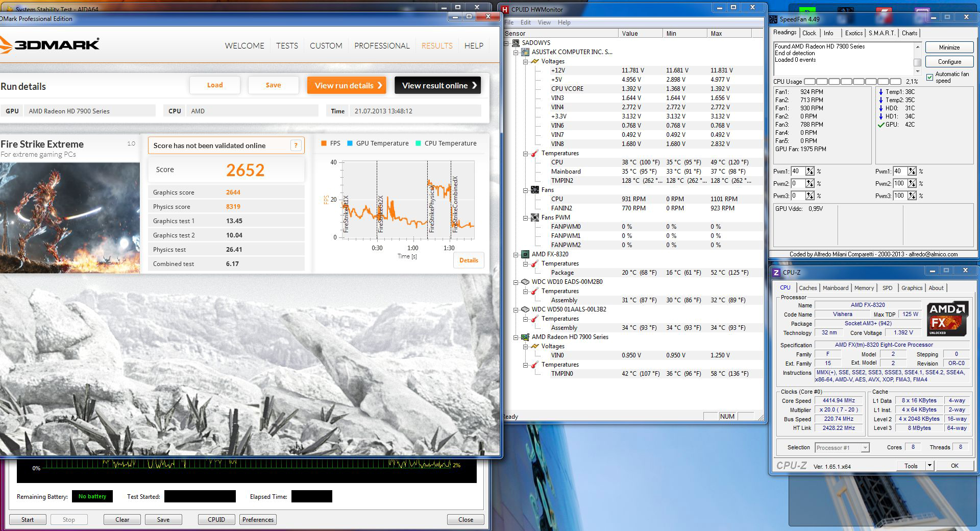Collapse the WDC WD10 EADS drive node
Image resolution: width=980 pixels, height=531 pixels.
coord(516,282)
